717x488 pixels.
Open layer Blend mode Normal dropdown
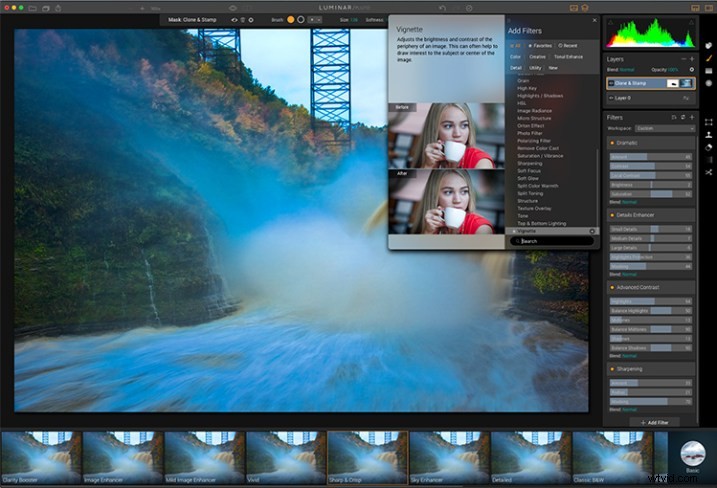pos(627,70)
